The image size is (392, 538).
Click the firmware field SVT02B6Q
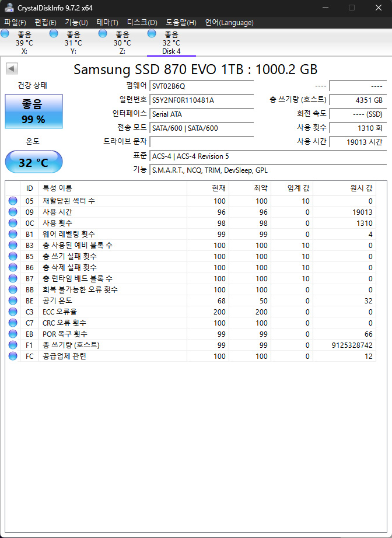click(x=202, y=86)
